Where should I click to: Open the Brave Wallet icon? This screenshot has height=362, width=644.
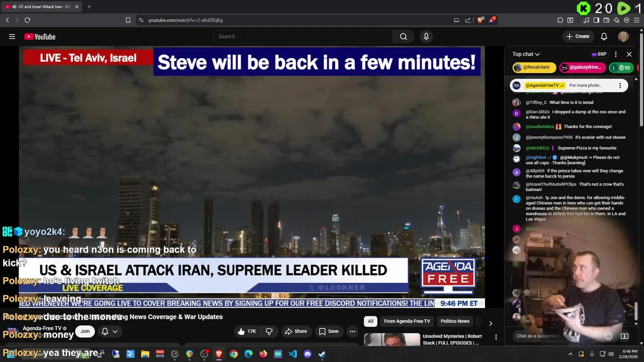pyautogui.click(x=606, y=20)
